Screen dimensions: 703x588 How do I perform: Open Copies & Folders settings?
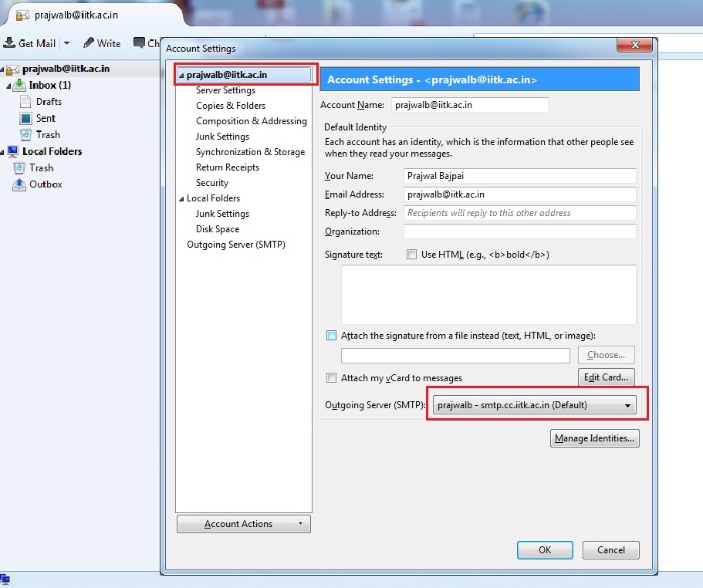(231, 105)
